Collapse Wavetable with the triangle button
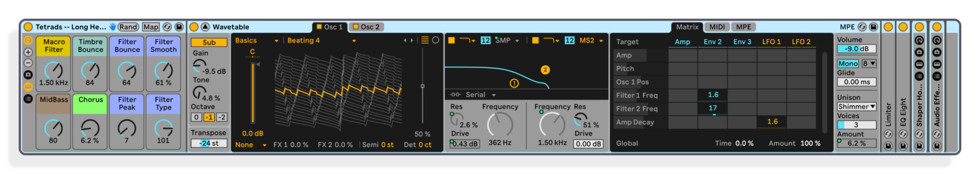This screenshot has width=980, height=174. pyautogui.click(x=206, y=27)
